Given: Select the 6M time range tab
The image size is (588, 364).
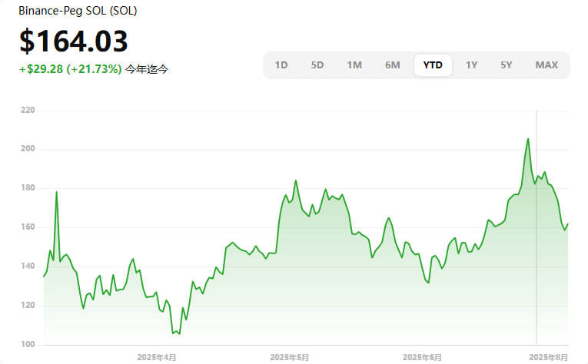Looking at the screenshot, I should point(393,65).
